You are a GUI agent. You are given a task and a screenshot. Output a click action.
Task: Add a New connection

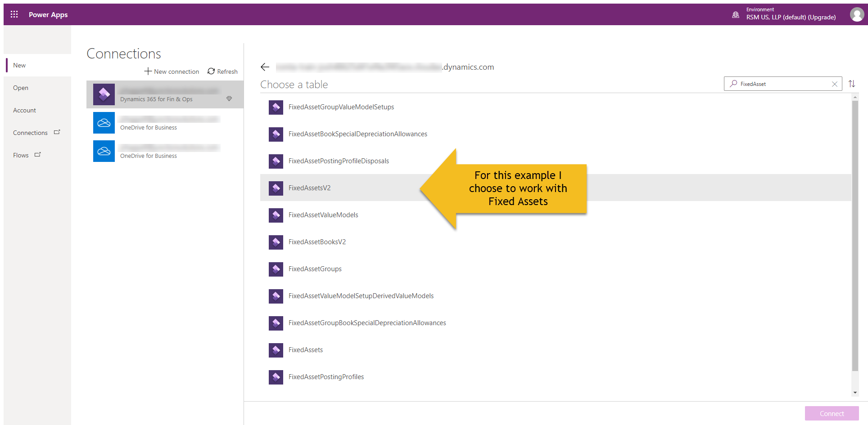172,72
